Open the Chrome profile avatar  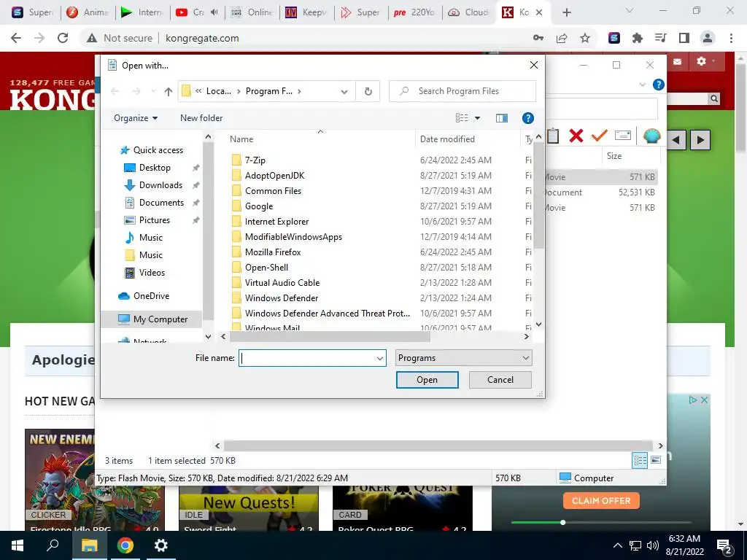click(708, 38)
